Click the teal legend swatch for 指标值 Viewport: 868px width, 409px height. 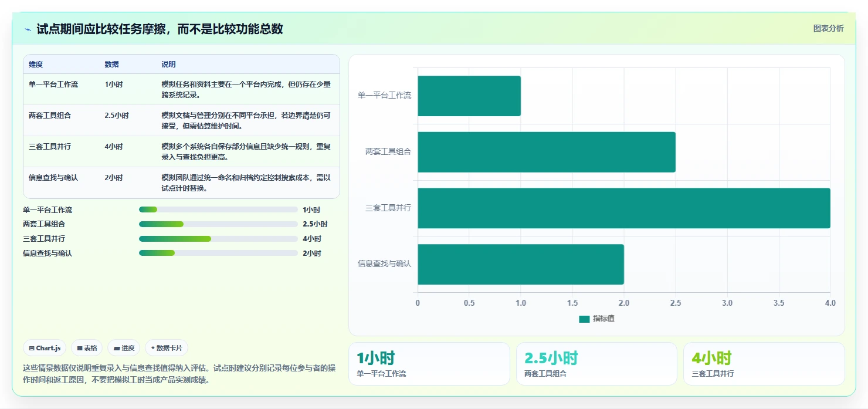pos(584,319)
